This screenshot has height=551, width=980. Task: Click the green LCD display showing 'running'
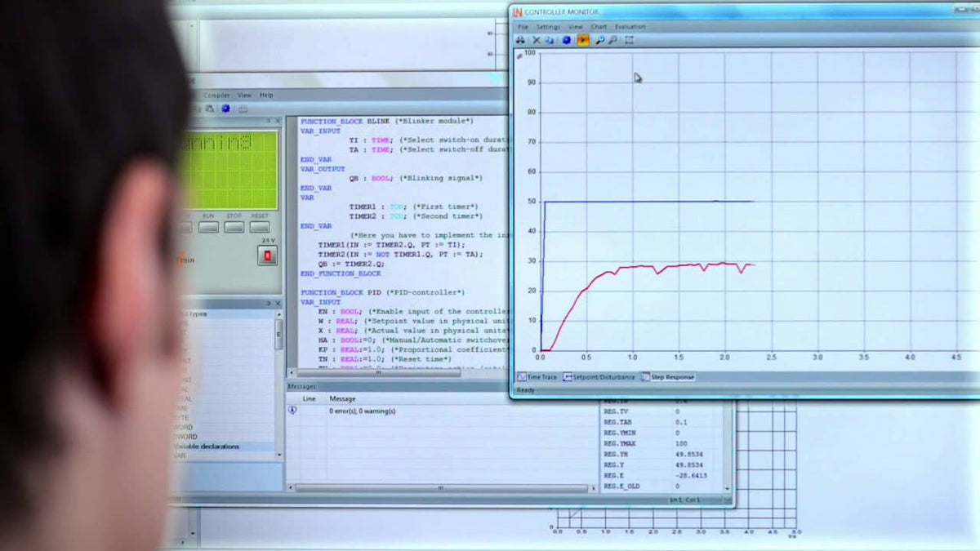coord(229,170)
